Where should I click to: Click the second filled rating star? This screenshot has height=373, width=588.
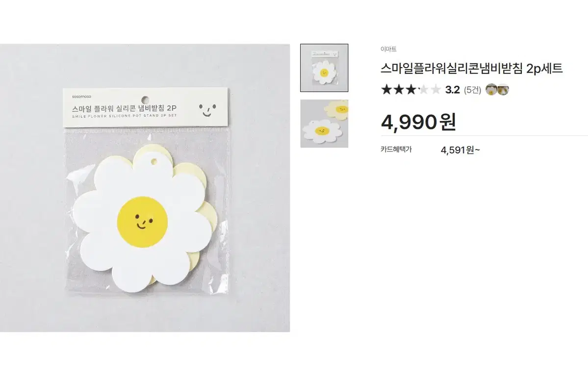pyautogui.click(x=399, y=90)
